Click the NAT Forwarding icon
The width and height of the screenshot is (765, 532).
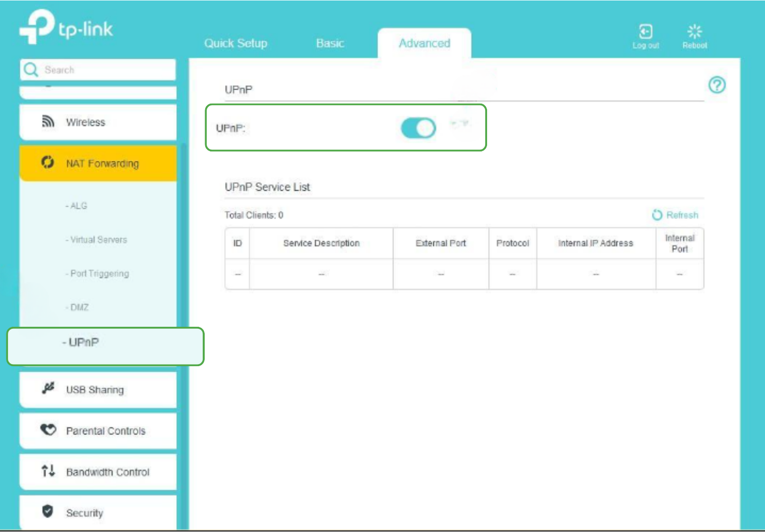click(48, 162)
